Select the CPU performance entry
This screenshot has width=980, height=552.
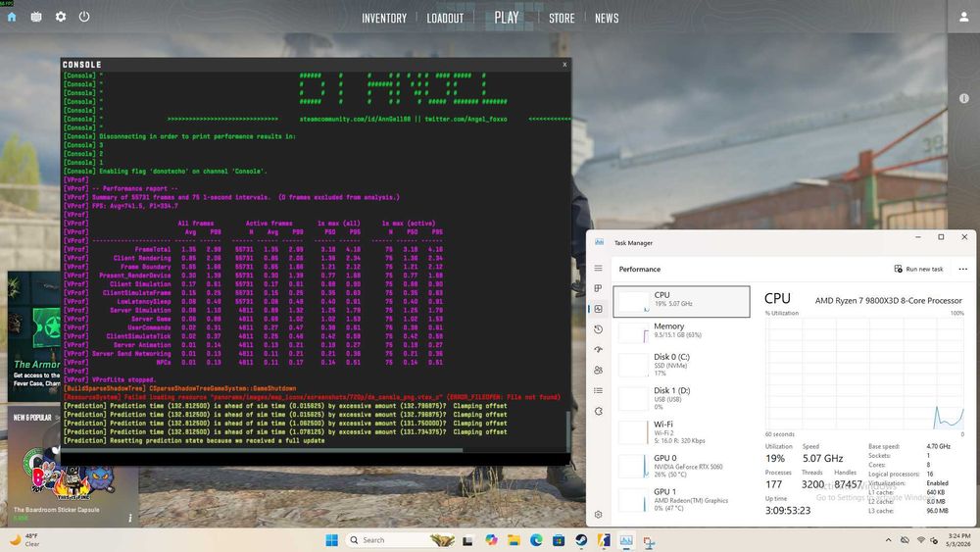681,301
